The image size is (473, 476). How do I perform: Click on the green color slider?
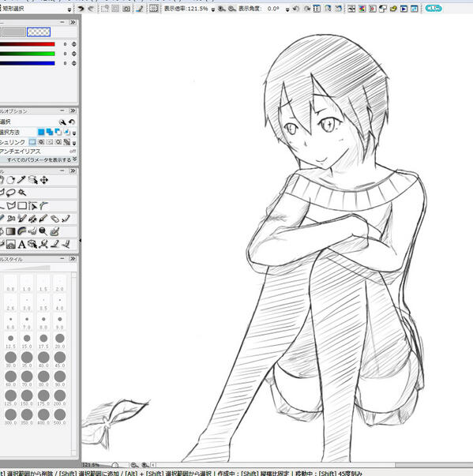(28, 54)
